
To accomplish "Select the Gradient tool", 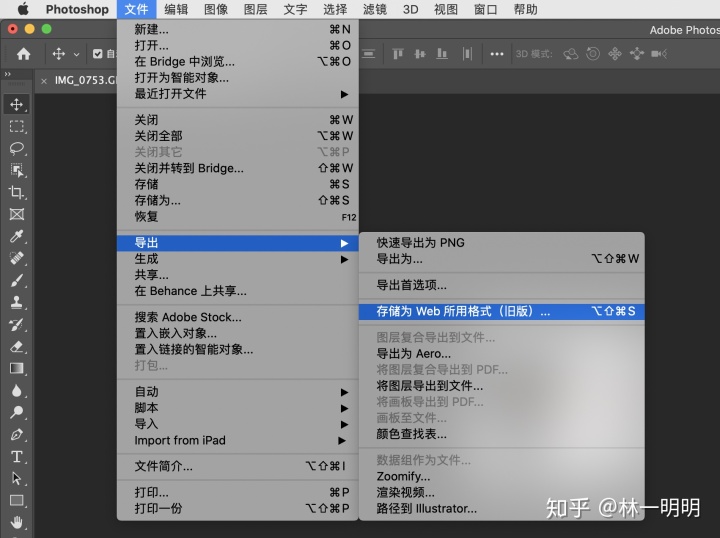I will point(17,368).
